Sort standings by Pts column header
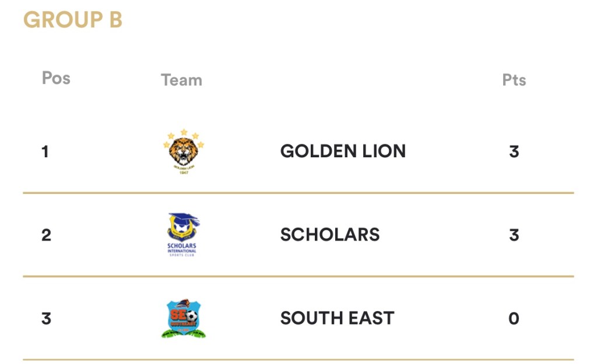 (x=514, y=80)
